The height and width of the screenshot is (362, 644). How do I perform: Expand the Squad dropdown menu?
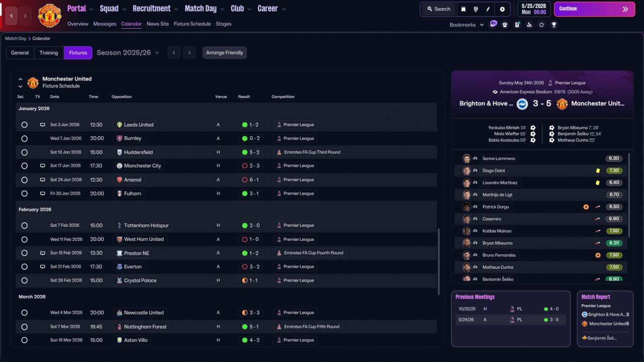(x=113, y=9)
